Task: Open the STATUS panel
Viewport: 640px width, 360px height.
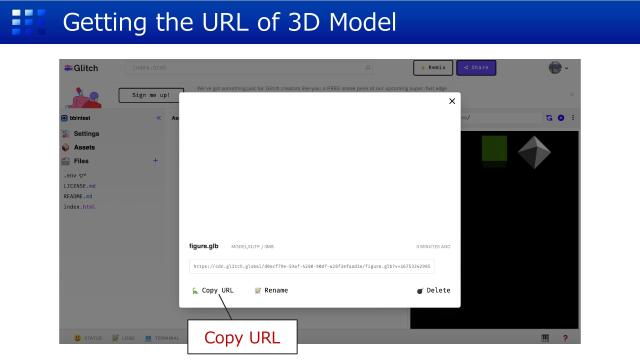Action: 88,338
